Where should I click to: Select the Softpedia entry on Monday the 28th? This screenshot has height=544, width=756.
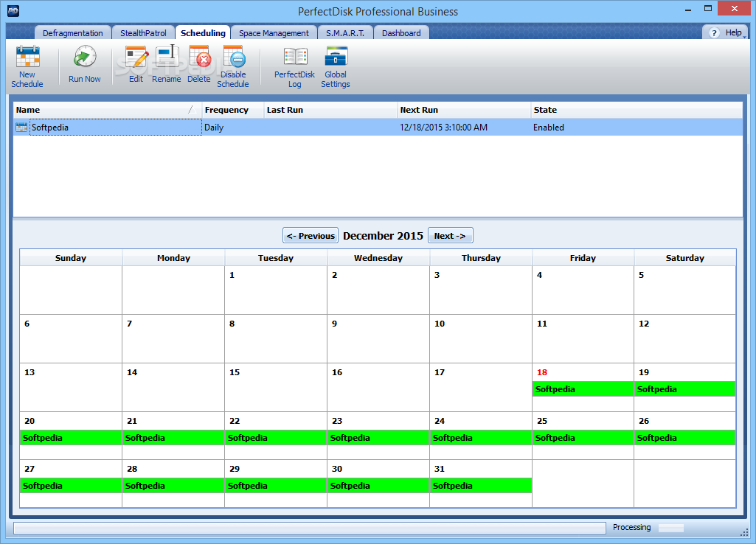click(173, 486)
